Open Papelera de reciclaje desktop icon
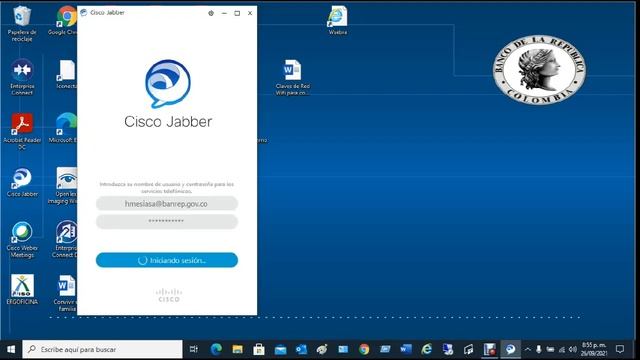 point(22,24)
